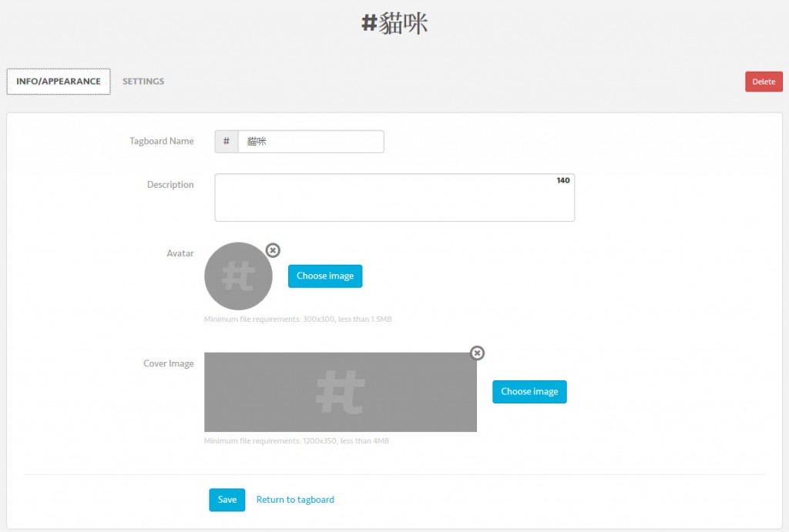Click the rectangular cover image placeholder

click(x=340, y=392)
